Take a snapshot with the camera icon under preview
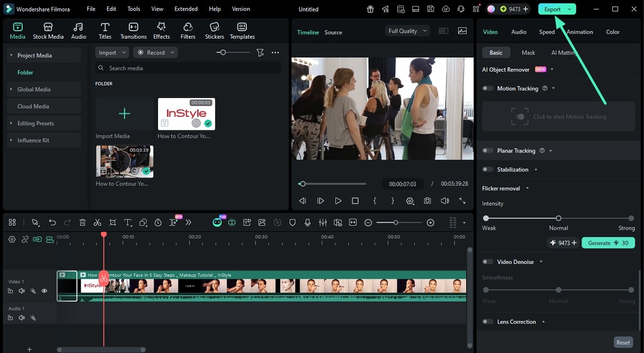 coord(427,201)
